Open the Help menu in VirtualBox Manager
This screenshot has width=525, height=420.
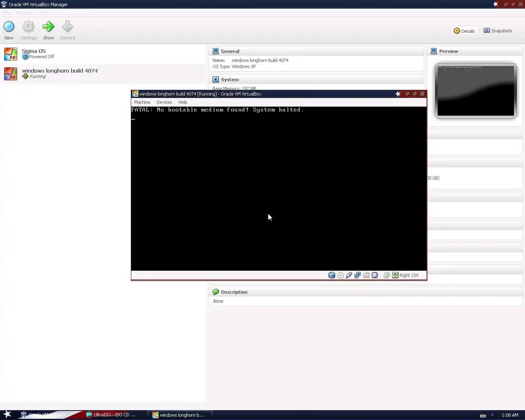point(43,13)
